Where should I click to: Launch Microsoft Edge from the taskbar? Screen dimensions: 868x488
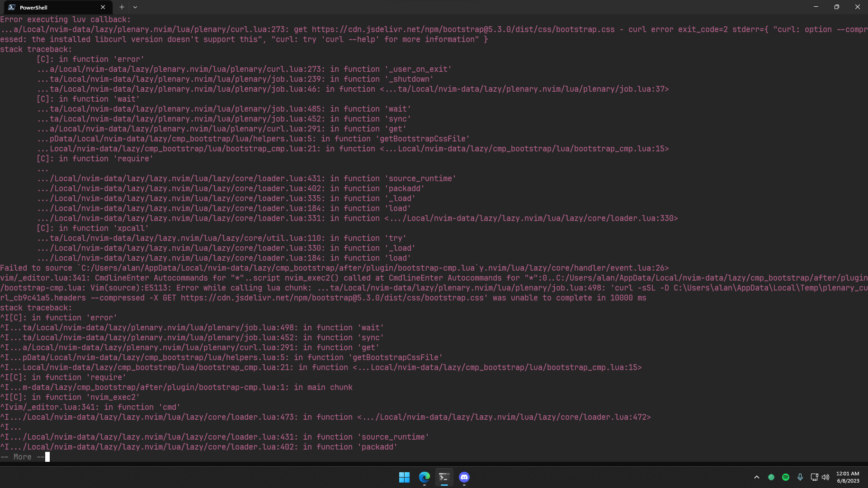click(x=424, y=477)
